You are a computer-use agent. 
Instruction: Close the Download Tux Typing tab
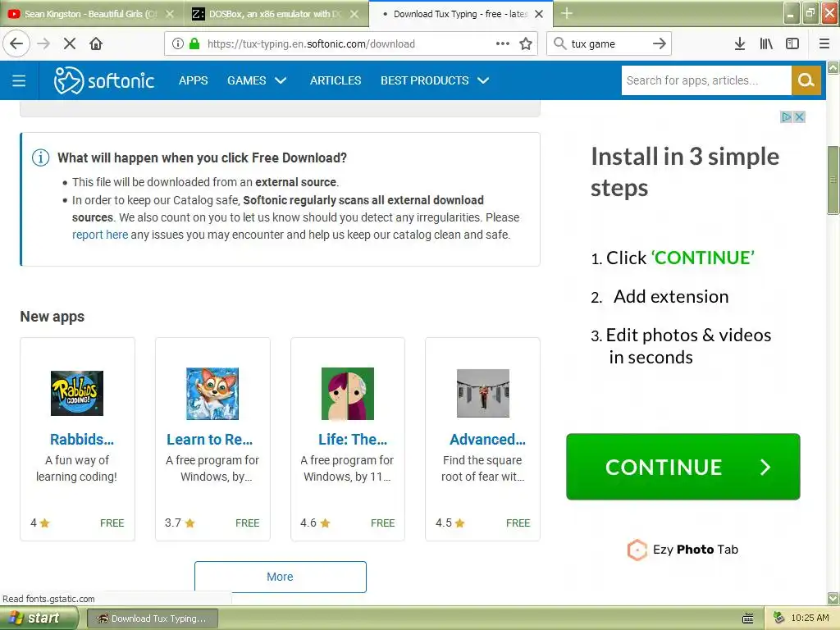click(x=539, y=14)
